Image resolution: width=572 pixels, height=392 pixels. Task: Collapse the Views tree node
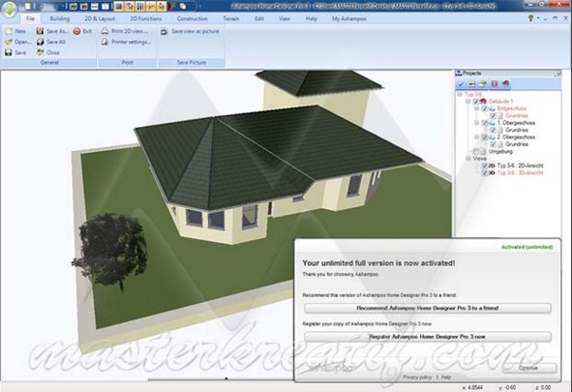coord(468,159)
